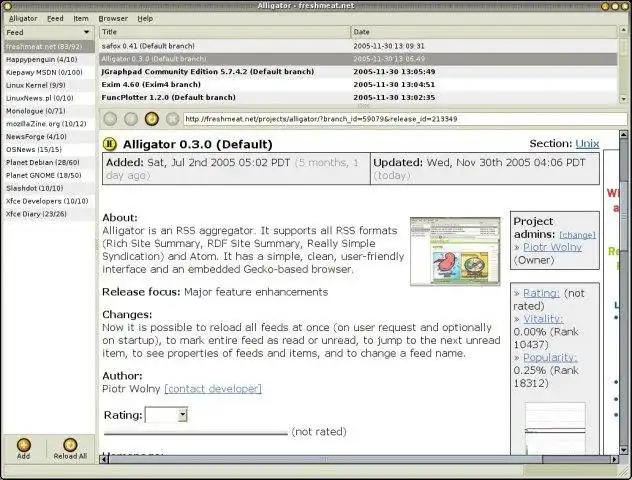Select the Slashdot (10/10) feed
This screenshot has width=632, height=480.
tap(49, 188)
